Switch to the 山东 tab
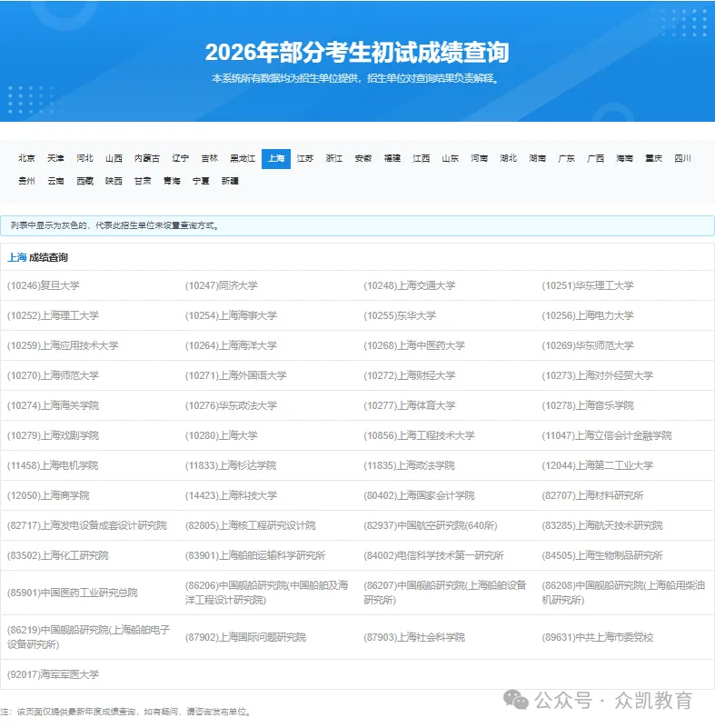 click(450, 158)
